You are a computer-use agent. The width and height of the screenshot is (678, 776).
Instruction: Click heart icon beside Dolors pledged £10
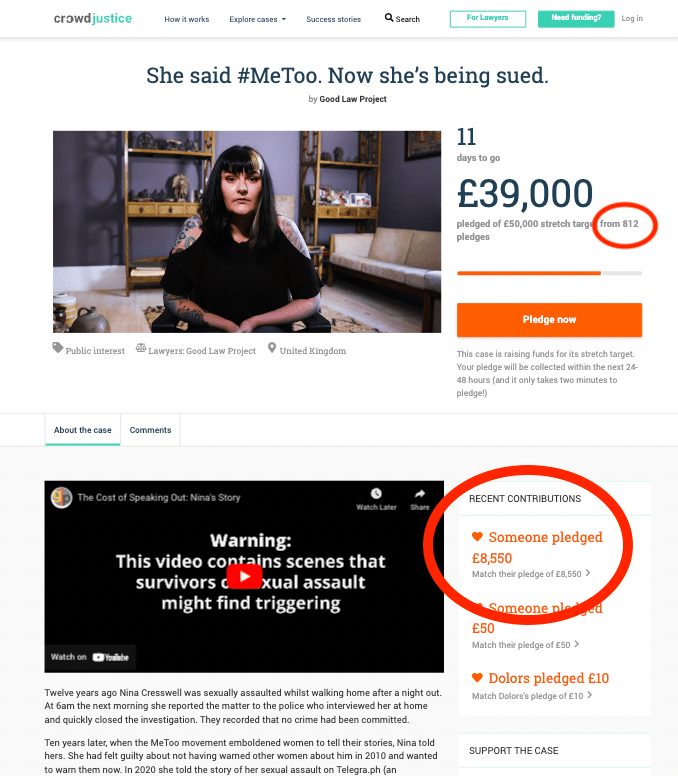tap(477, 678)
